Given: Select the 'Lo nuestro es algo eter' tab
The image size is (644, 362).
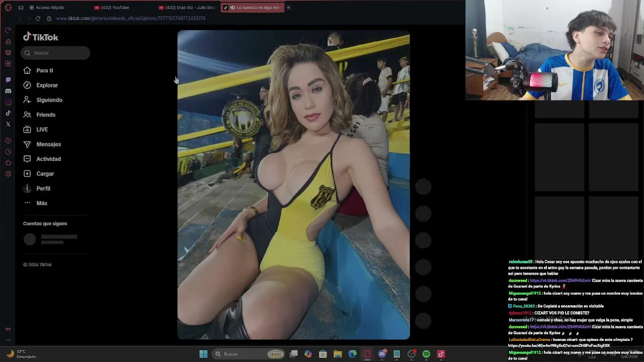Looking at the screenshot, I should click(253, 8).
